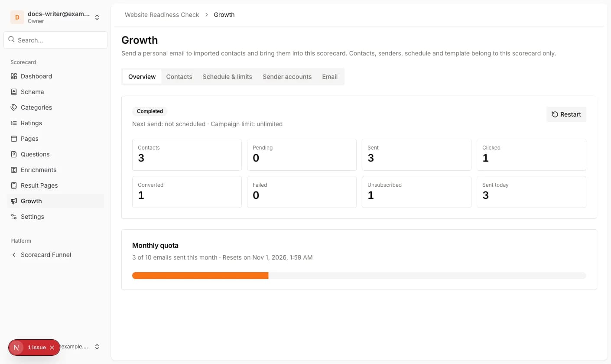Click the search magnifier icon

(11, 39)
